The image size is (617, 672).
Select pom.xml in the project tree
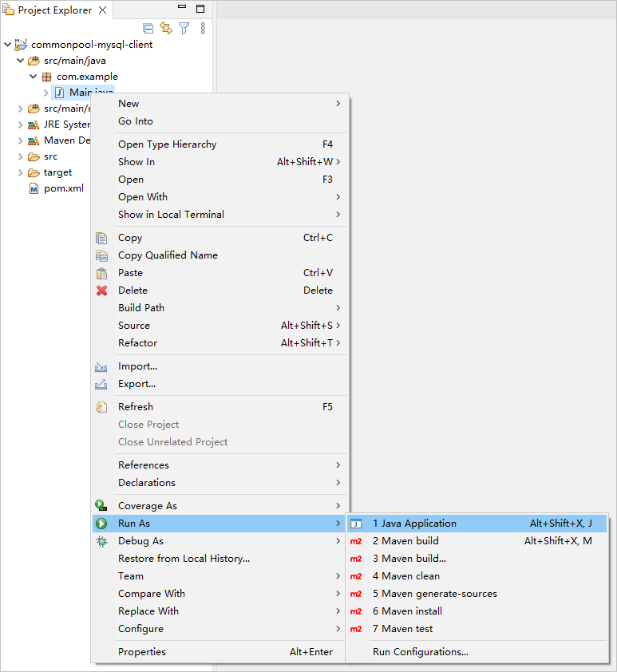[63, 188]
